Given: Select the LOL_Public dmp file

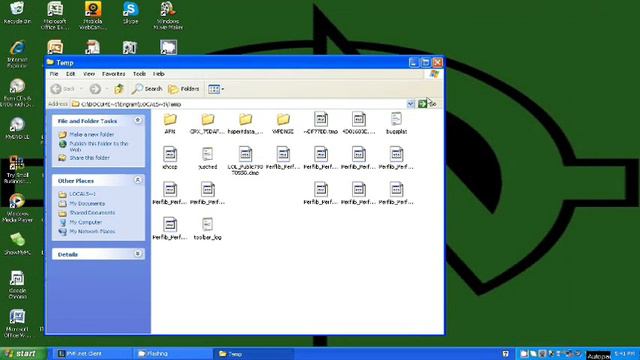Looking at the screenshot, I should pyautogui.click(x=245, y=161).
